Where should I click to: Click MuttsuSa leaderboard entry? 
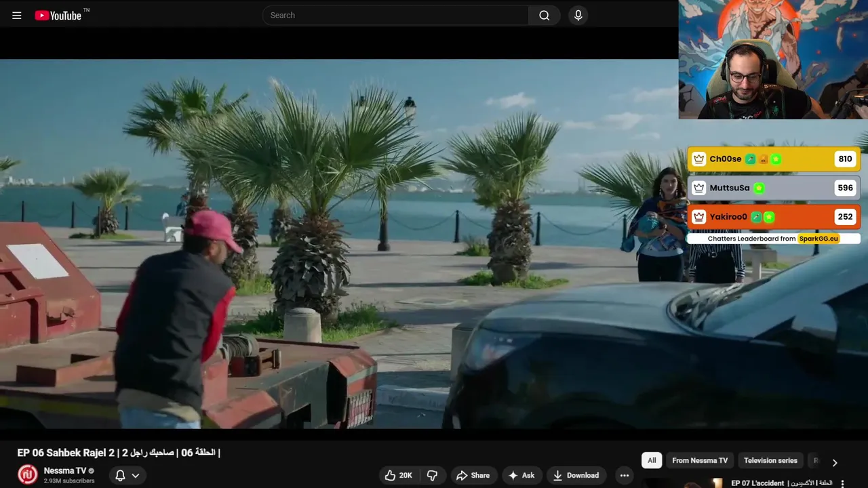(774, 188)
